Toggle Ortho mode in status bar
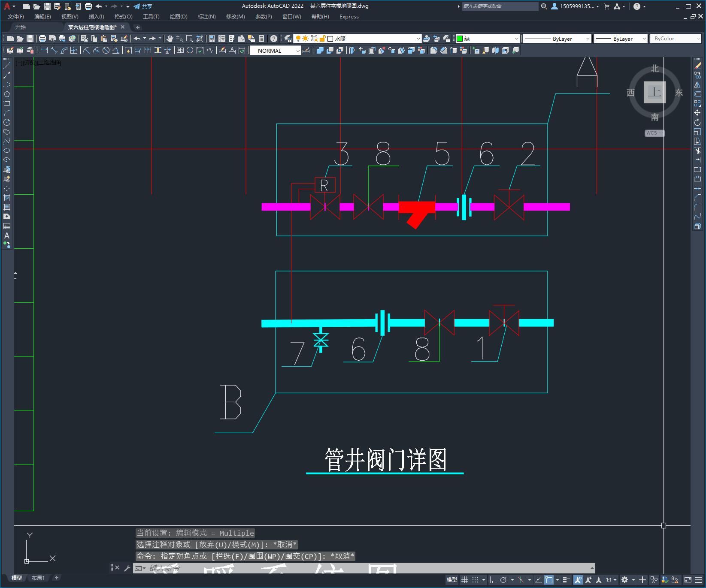Screen dimensions: 706x588 (x=493, y=580)
